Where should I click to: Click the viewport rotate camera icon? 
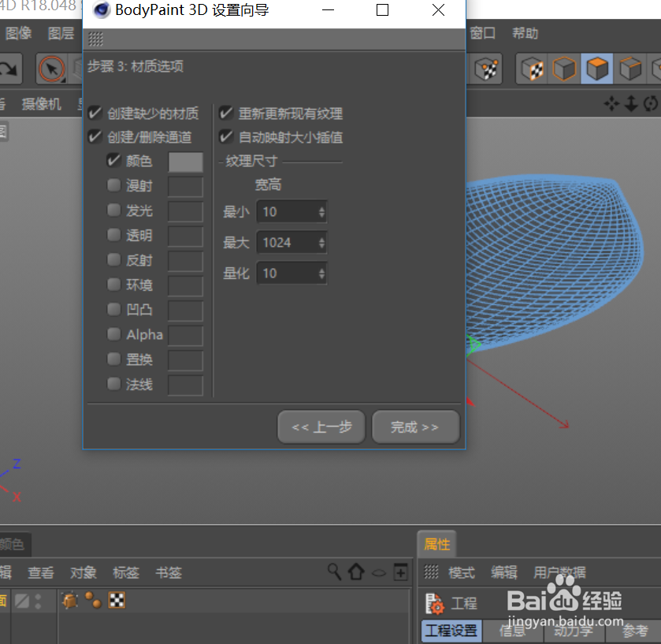point(651,103)
